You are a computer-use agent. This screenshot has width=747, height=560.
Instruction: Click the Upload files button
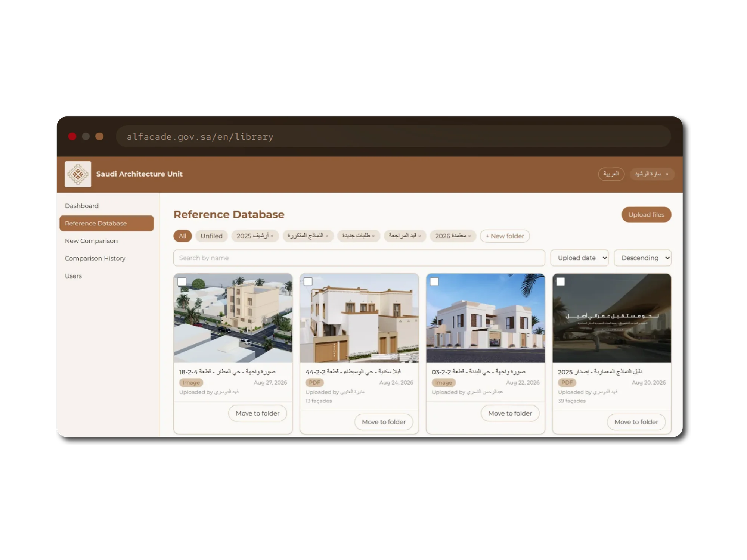pos(646,215)
